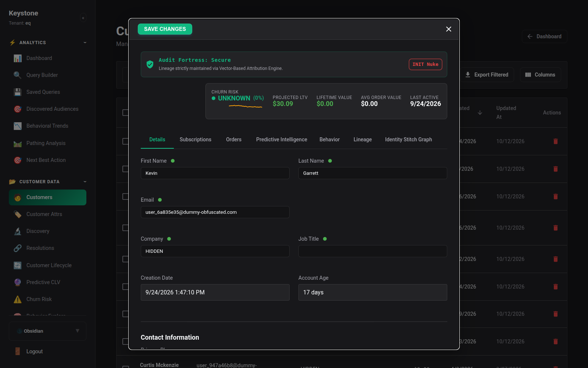Select Customers in the sidebar
Screen dimensions: 588x368
pyautogui.click(x=48, y=197)
